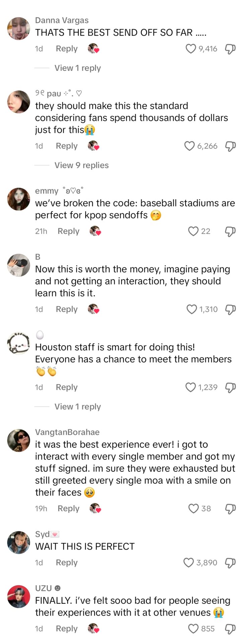Like pau's comment with 6,266 likes
This screenshot has height=644, width=244.
[190, 146]
